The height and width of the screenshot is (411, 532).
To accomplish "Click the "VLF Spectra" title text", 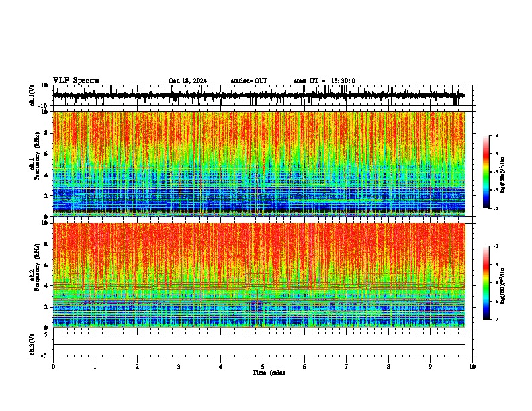I will pos(77,81).
